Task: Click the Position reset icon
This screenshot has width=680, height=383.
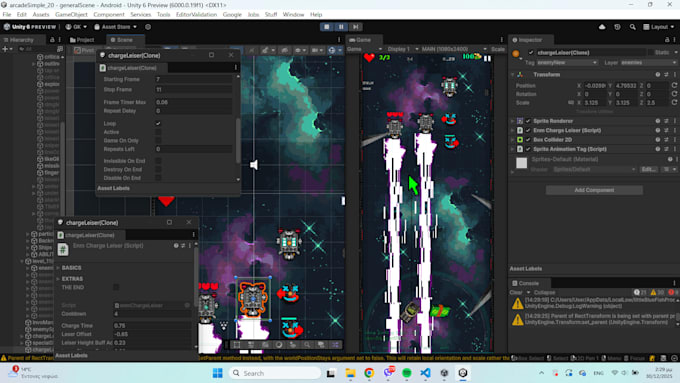Action: coord(674,86)
